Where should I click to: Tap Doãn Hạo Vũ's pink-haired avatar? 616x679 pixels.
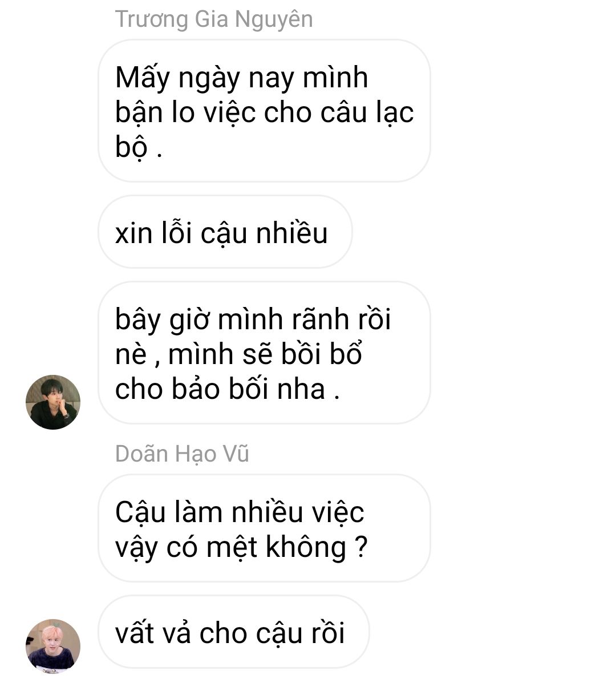(53, 646)
